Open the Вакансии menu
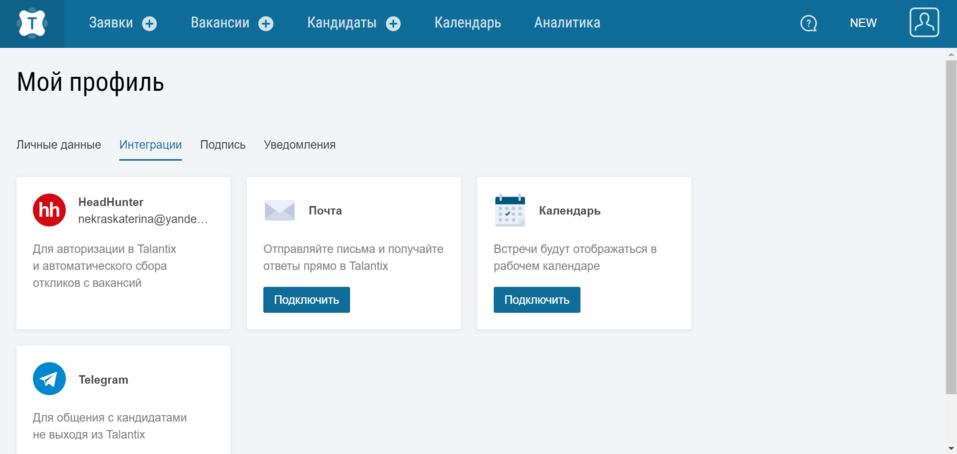Screen dimensions: 957x454 [220, 23]
